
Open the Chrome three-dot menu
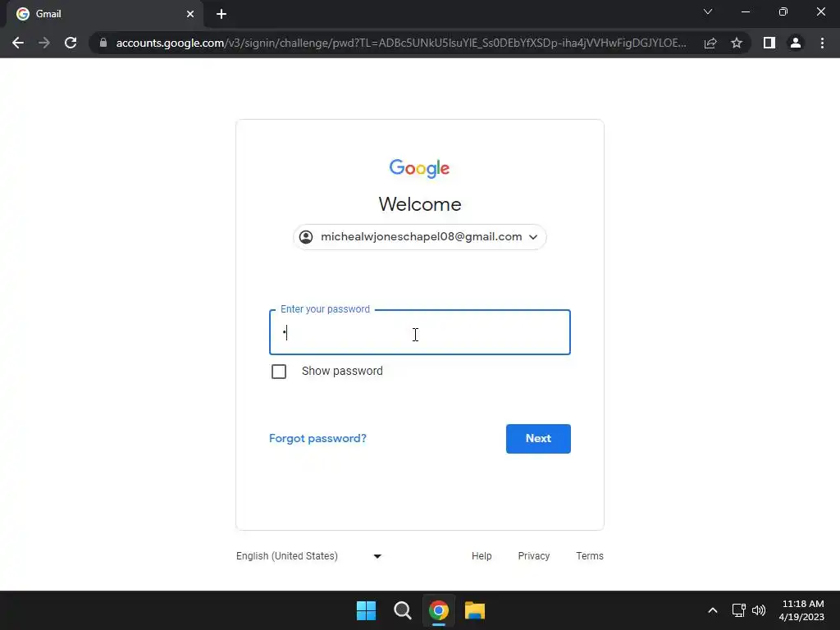click(822, 43)
